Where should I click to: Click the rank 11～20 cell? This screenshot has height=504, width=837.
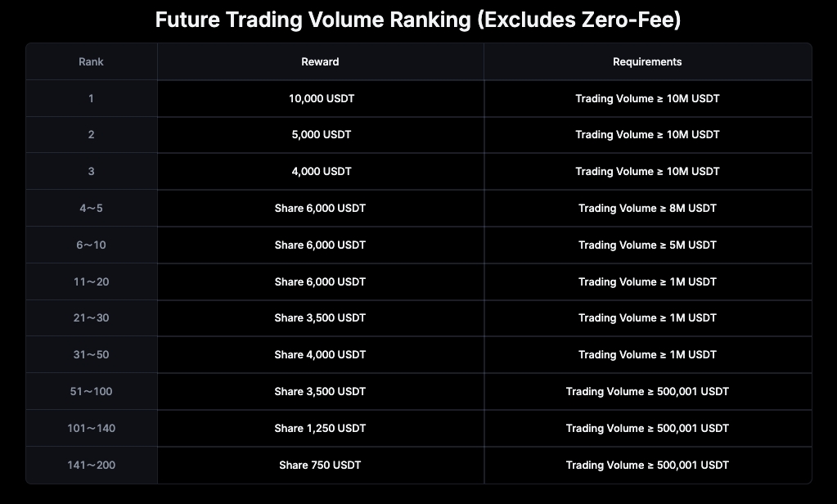[x=91, y=281]
